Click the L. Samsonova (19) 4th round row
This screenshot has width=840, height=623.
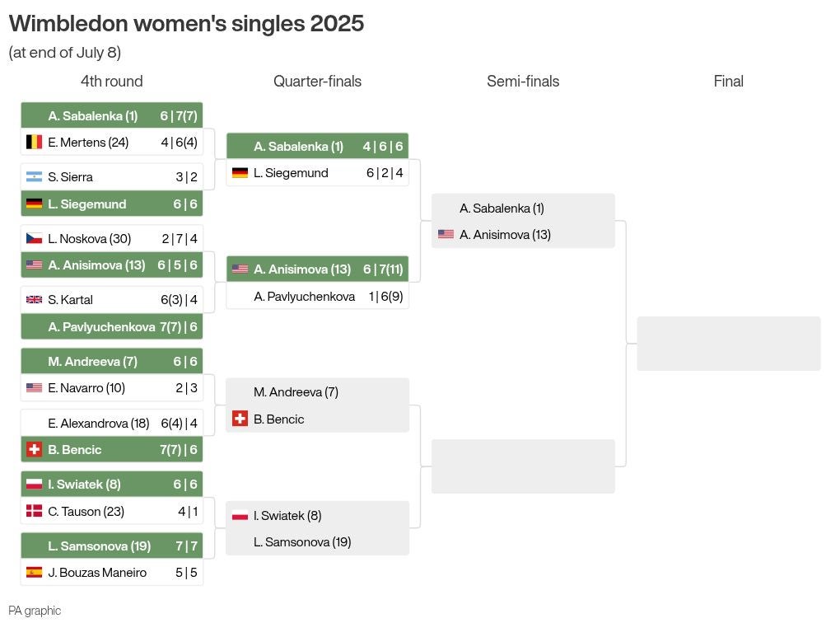click(x=111, y=546)
